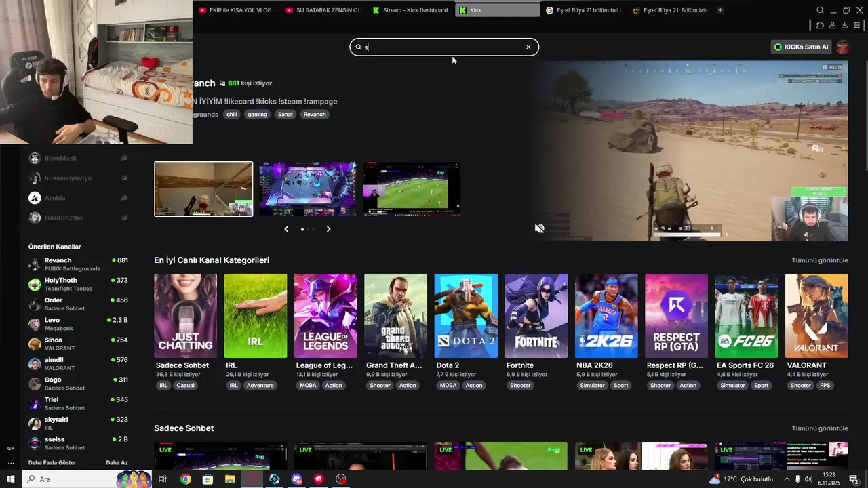Open the profile avatar menu
The width and height of the screenshot is (868, 488).
point(842,47)
